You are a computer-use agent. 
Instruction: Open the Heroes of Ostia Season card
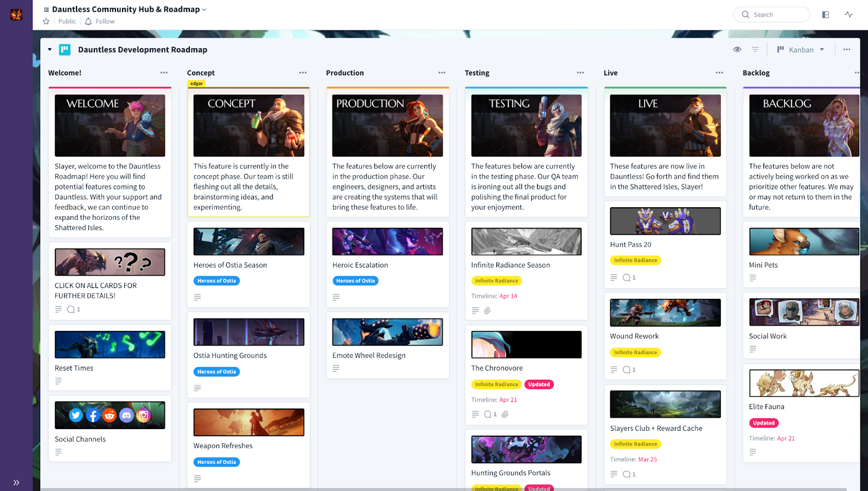click(249, 264)
